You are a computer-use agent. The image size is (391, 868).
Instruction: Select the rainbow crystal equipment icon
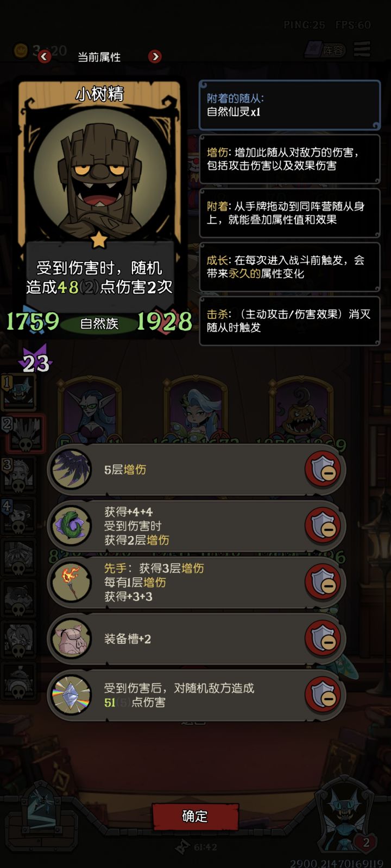pyautogui.click(x=71, y=695)
